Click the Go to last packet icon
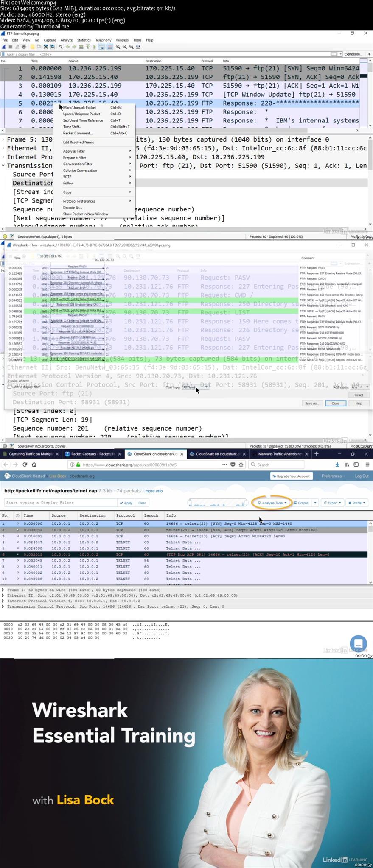This screenshot has height=868, width=373. pos(94,47)
